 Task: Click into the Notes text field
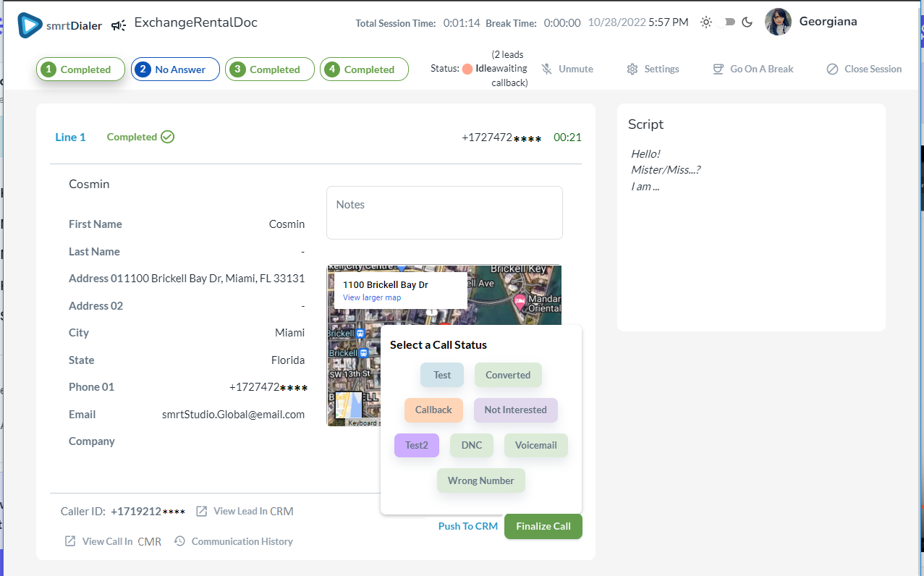pos(444,213)
